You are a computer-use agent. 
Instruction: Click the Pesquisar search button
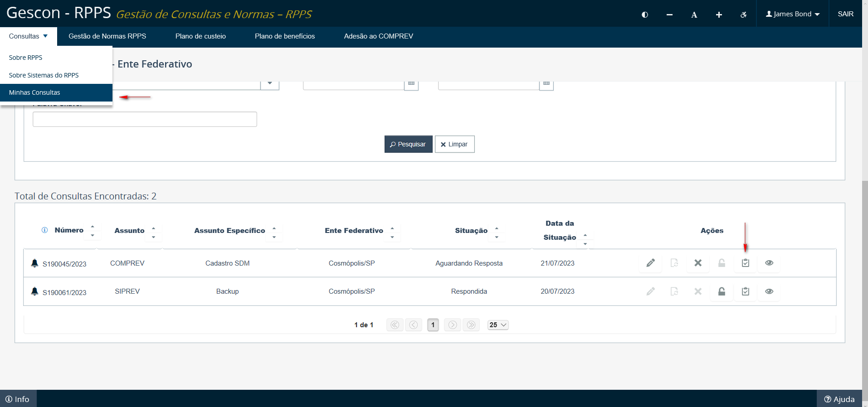click(x=408, y=144)
